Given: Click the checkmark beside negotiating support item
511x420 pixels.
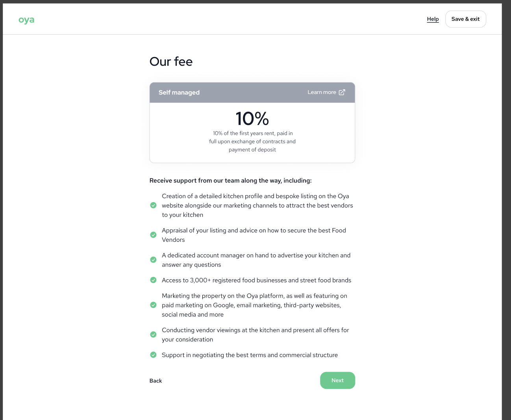Looking at the screenshot, I should [154, 355].
